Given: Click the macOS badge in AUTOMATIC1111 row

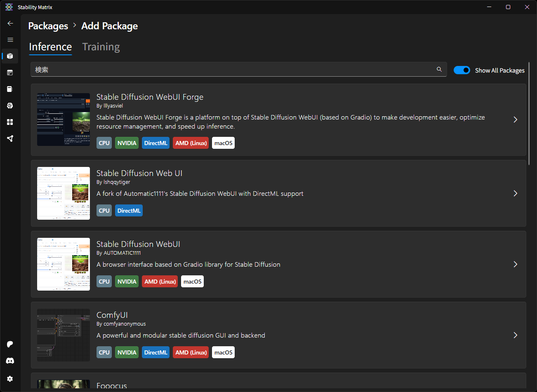Looking at the screenshot, I should (x=192, y=282).
